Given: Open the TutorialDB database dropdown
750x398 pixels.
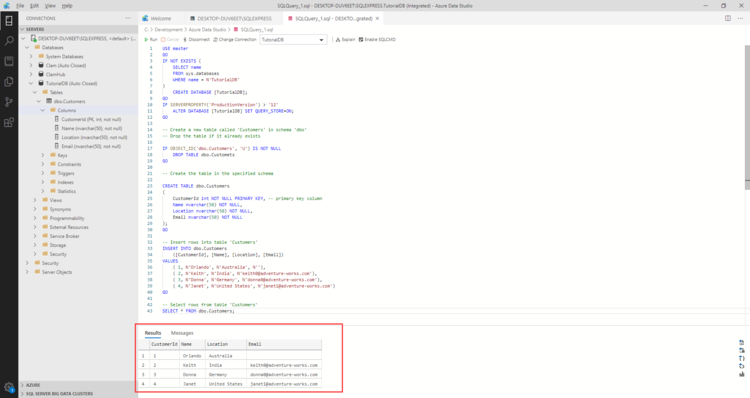Looking at the screenshot, I should 293,40.
